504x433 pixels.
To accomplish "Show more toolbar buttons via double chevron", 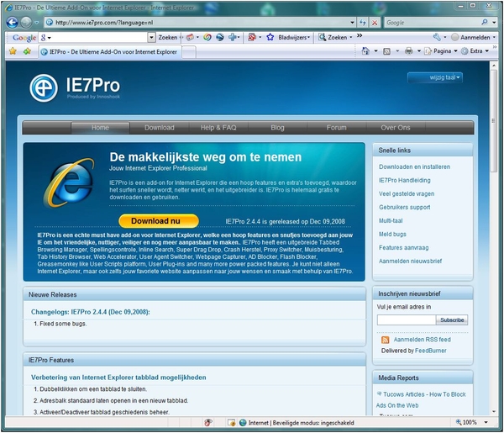I will 360,35.
